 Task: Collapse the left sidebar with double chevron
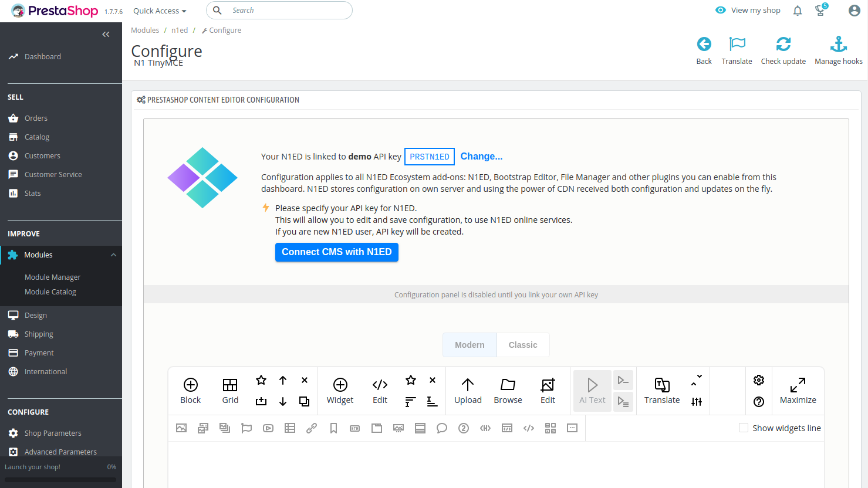click(x=106, y=35)
